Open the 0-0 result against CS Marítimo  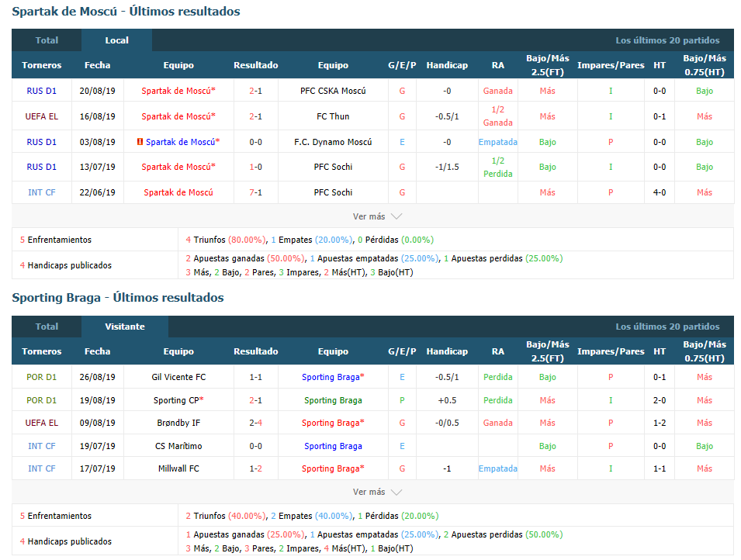(x=255, y=446)
